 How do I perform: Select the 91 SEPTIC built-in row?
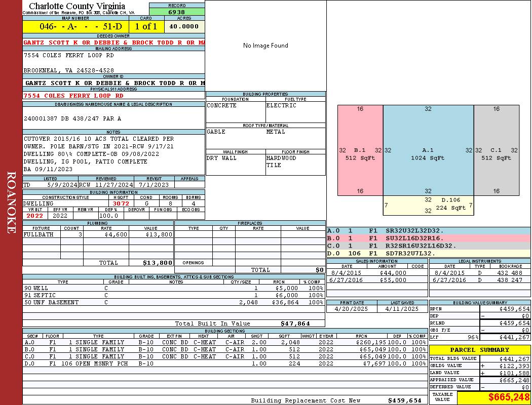tap(174, 296)
